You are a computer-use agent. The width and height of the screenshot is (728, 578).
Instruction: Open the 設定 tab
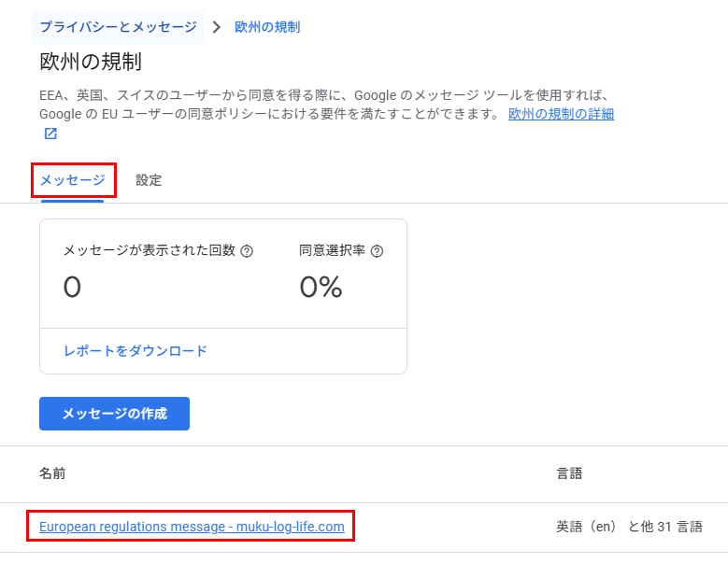pyautogui.click(x=149, y=180)
